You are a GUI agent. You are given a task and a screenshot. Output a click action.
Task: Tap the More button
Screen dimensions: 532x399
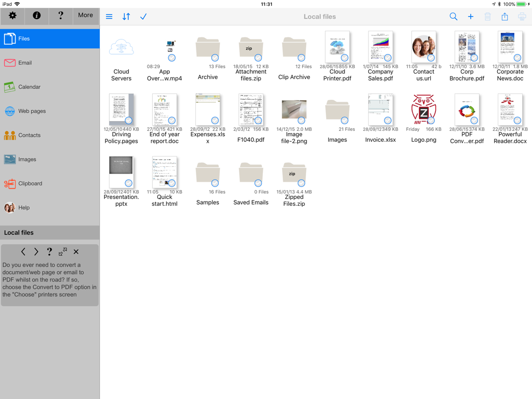(x=85, y=16)
